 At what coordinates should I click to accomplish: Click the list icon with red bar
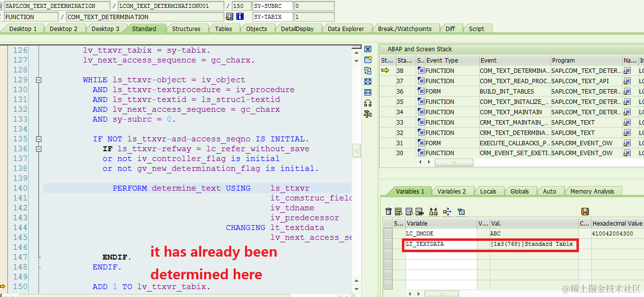pos(420,211)
